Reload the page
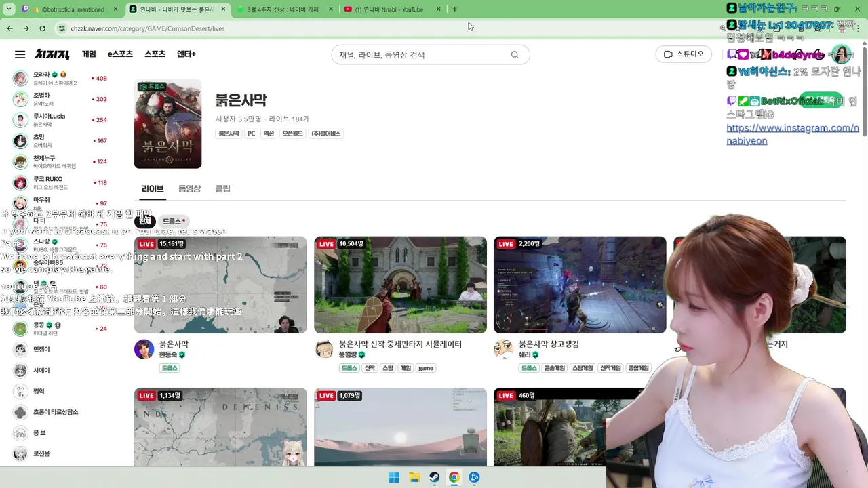The width and height of the screenshot is (868, 488). pos(43,28)
